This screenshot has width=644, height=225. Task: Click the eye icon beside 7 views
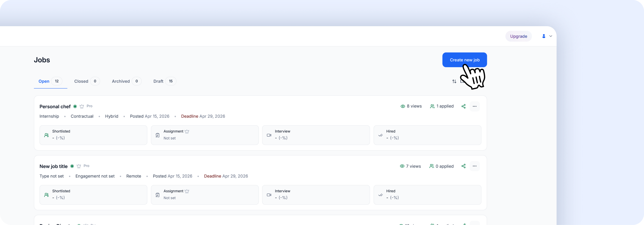(x=402, y=166)
